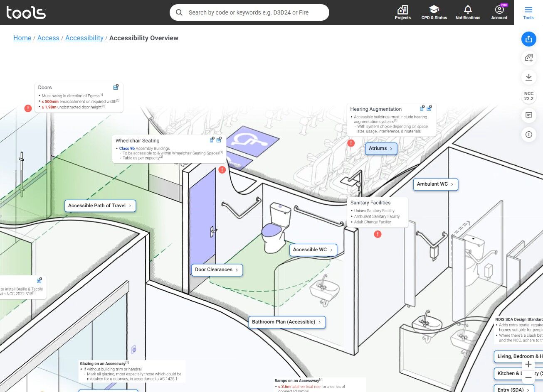Click the quote icon on Hearing Augmentation card
This screenshot has width=543, height=392.
coord(429,108)
